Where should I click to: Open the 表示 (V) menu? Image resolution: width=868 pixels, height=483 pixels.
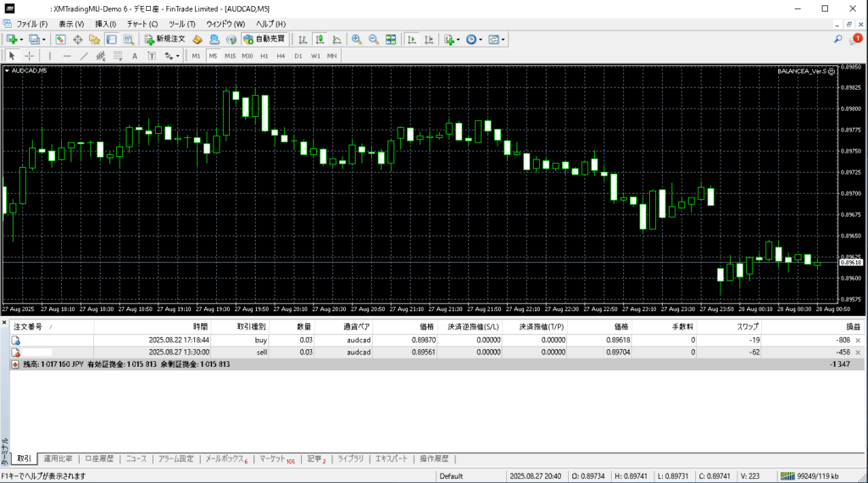point(71,24)
